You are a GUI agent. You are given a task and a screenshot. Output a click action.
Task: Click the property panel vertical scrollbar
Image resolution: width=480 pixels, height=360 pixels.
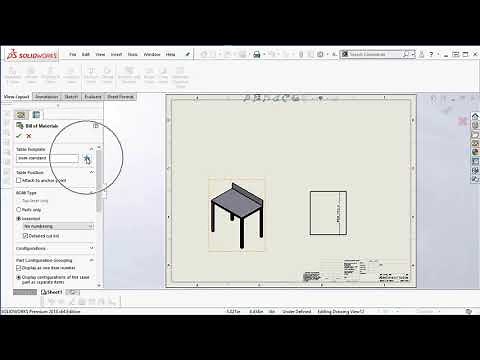tap(99, 180)
